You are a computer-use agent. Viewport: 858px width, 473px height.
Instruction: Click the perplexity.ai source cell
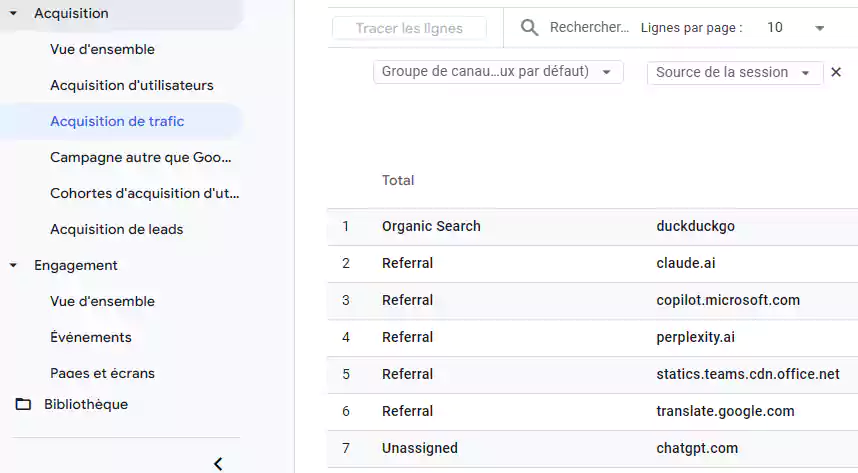695,337
